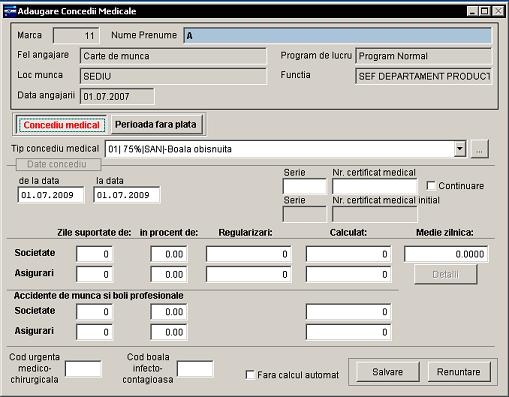509x397 pixels.
Task: Click Societate percent field under in procent de
Action: pos(169,254)
